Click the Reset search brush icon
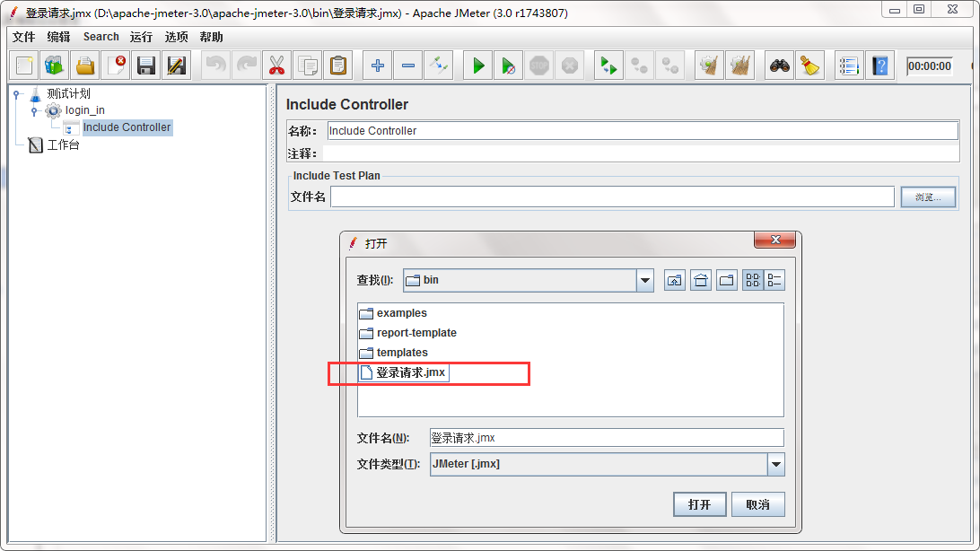 point(810,65)
